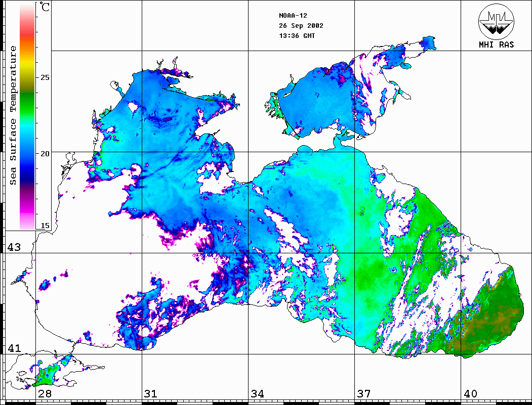Image resolution: width=532 pixels, height=405 pixels.
Task: Click the time '13:36 GMT'
Action: [x=297, y=36]
